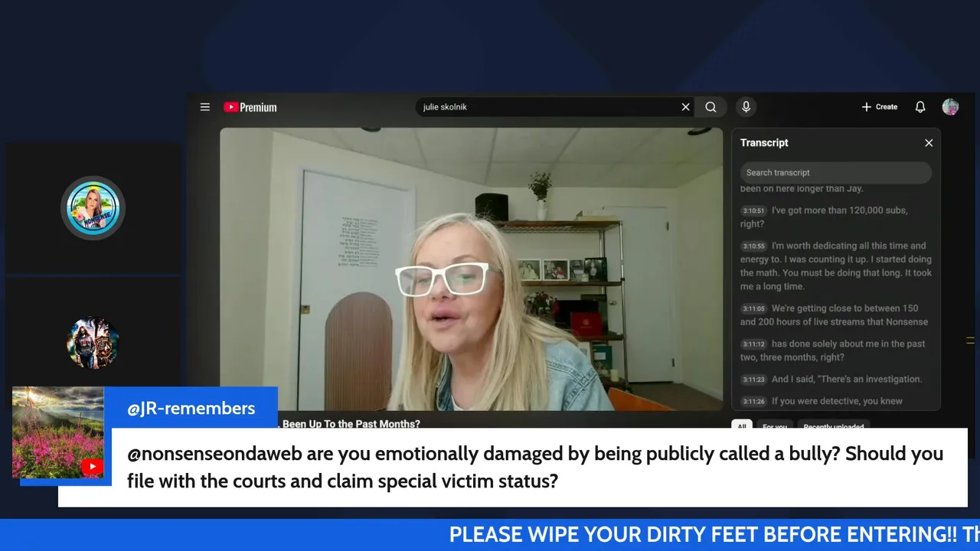Screen dimensions: 980x551
Task: Run search with the magnifier button
Action: click(711, 107)
